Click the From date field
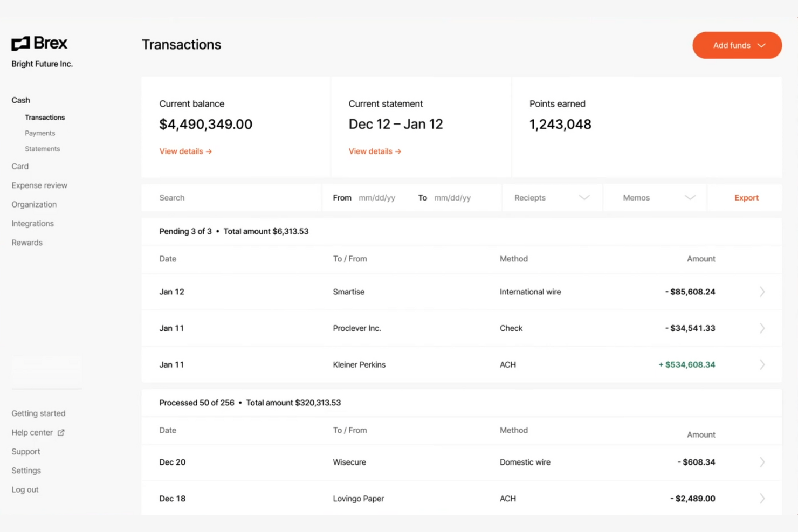The width and height of the screenshot is (798, 532). [377, 197]
